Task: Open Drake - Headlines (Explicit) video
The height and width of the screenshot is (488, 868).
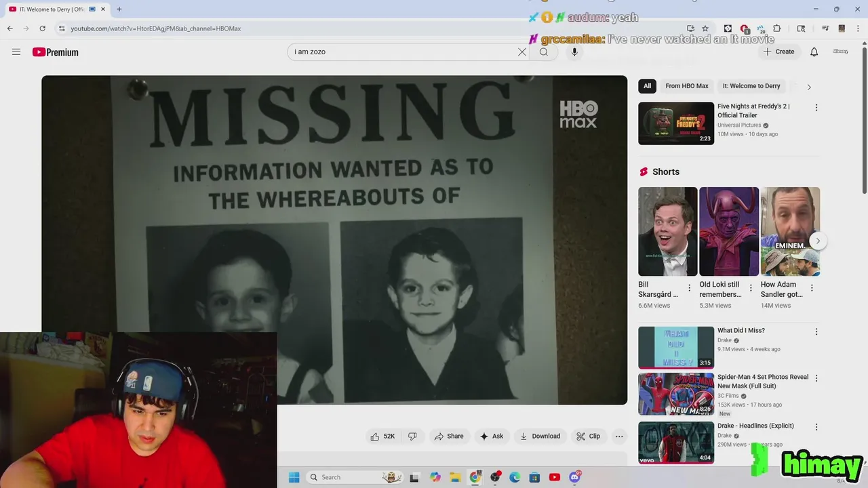Action: point(676,443)
